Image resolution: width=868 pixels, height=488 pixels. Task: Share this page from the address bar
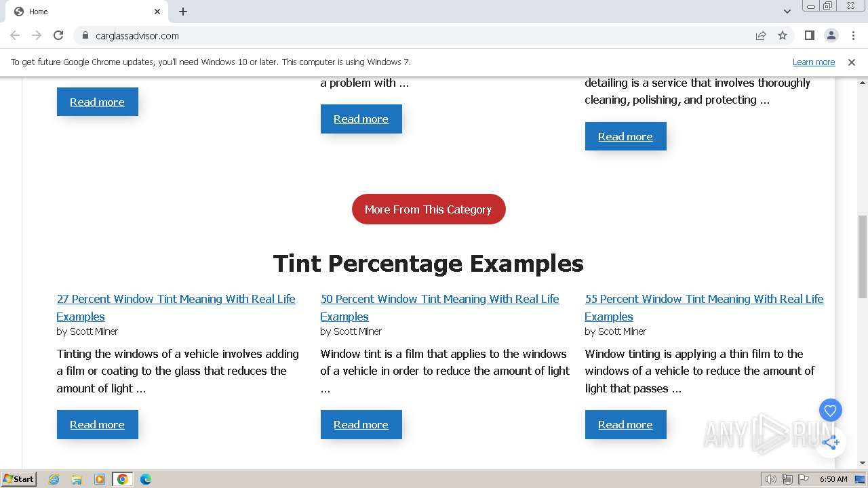pyautogui.click(x=761, y=35)
